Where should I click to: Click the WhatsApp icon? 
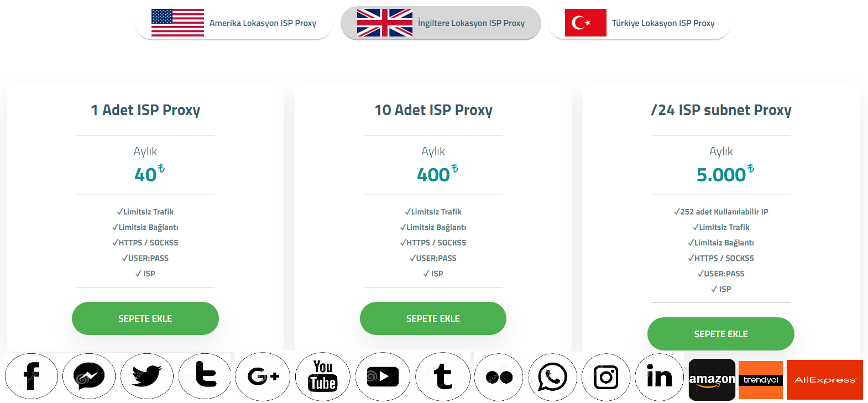point(552,377)
